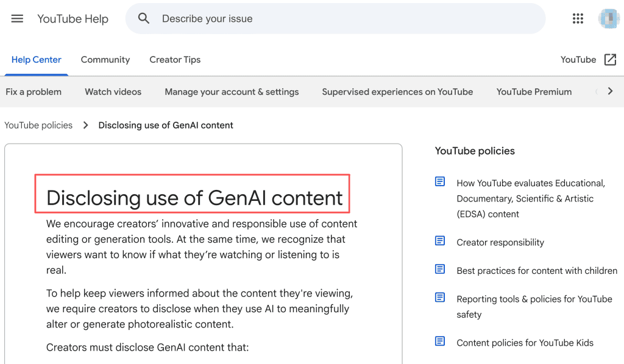Click the YouTube policies sidebar heading
The image size is (624, 364).
tap(475, 151)
